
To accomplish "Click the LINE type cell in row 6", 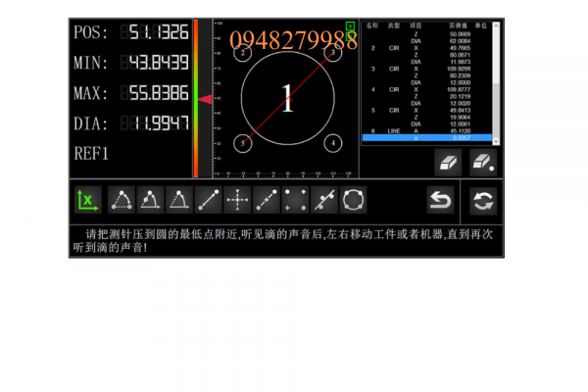I will (394, 131).
